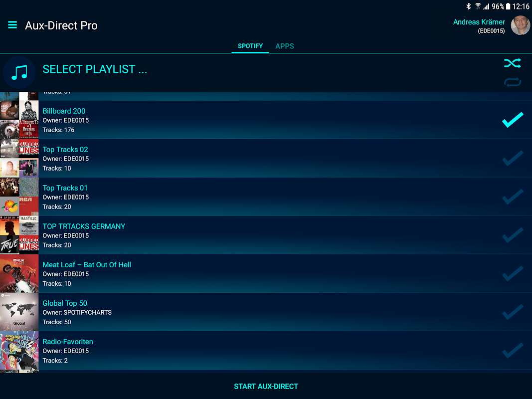The image size is (532, 399).
Task: Select the Top Tracks 02 title
Action: [x=65, y=149]
